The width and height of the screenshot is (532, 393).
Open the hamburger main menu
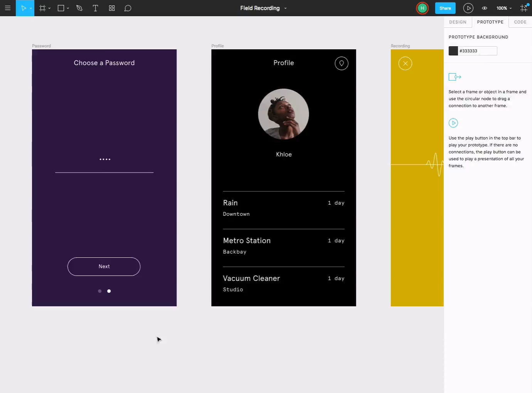[x=8, y=8]
